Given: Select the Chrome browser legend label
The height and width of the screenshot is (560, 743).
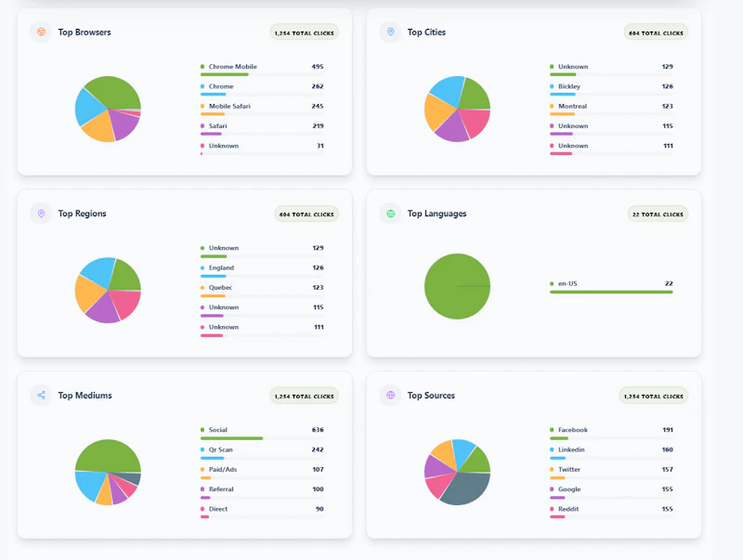Looking at the screenshot, I should tap(221, 86).
